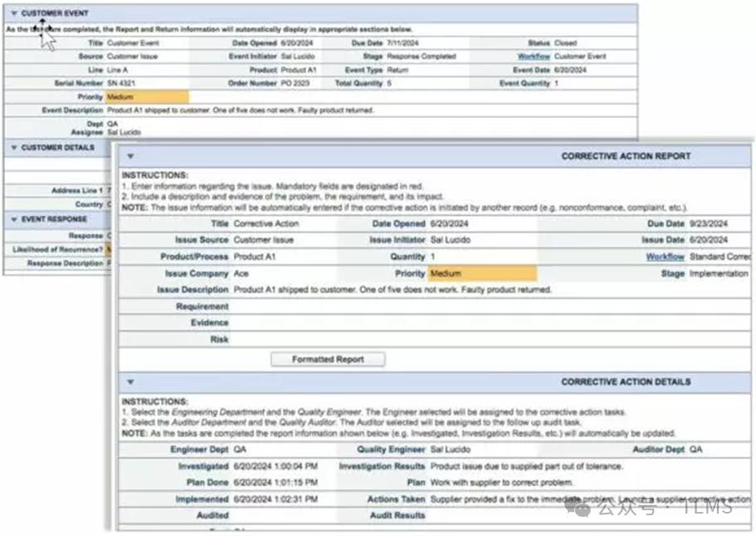756x536 pixels.
Task: Click the Event Date value '6/20/2024'
Action: (570, 70)
